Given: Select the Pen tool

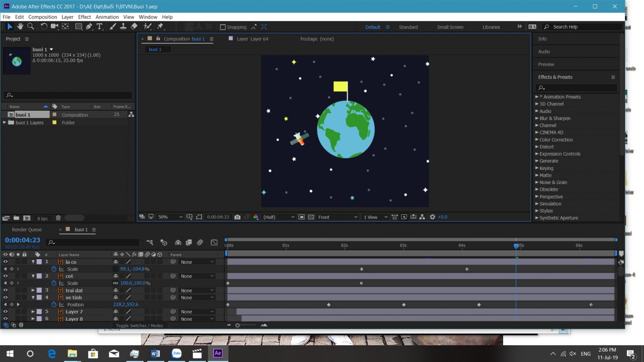Looking at the screenshot, I should [89, 27].
